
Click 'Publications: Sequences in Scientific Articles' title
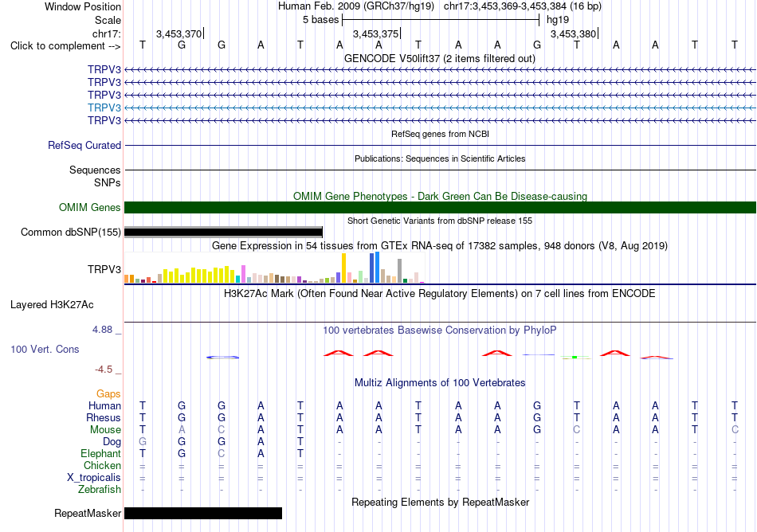pyautogui.click(x=440, y=158)
